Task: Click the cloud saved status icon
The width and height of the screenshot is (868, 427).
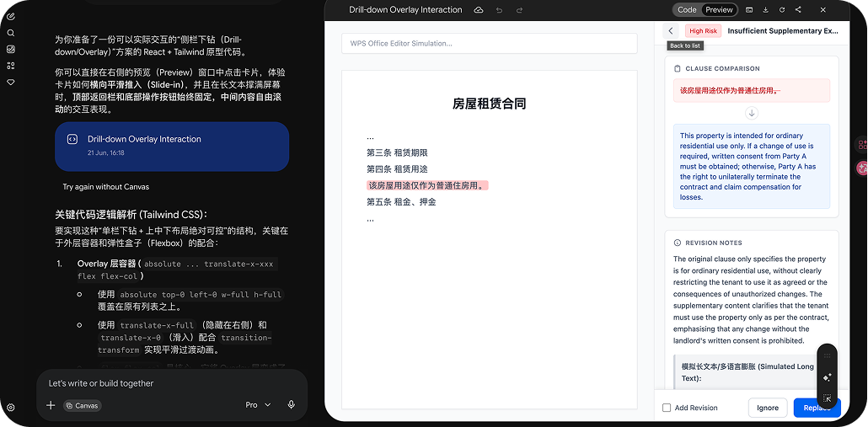Action: point(479,10)
